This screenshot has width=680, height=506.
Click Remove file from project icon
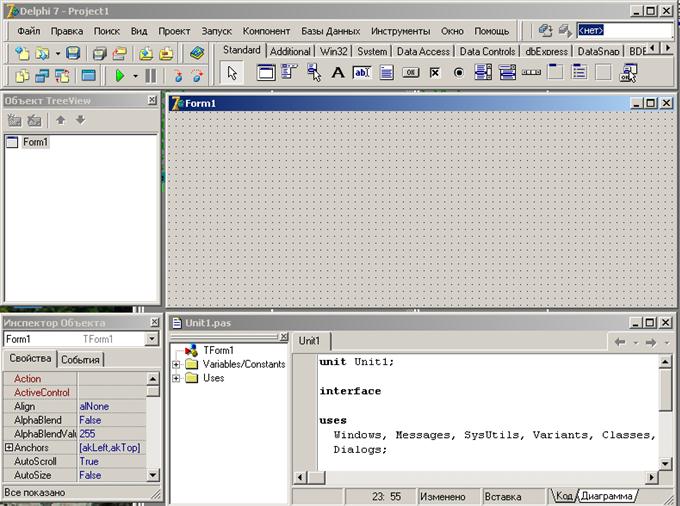point(166,53)
